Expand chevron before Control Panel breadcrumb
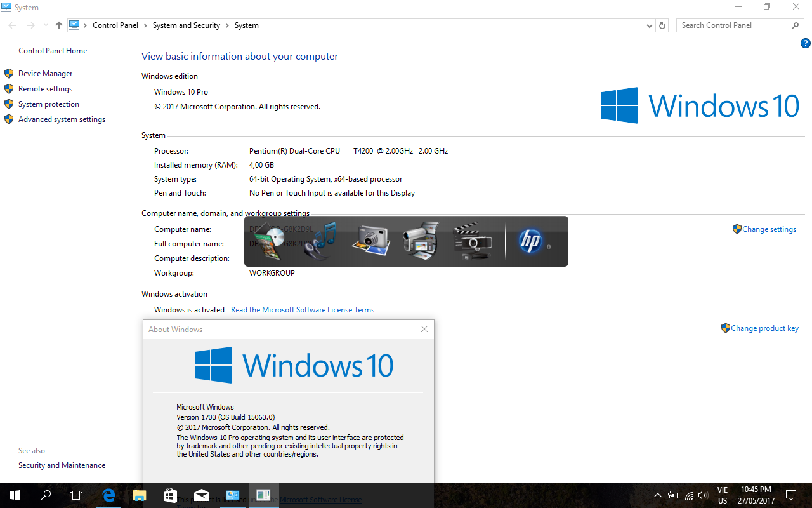The width and height of the screenshot is (812, 508). coord(86,25)
